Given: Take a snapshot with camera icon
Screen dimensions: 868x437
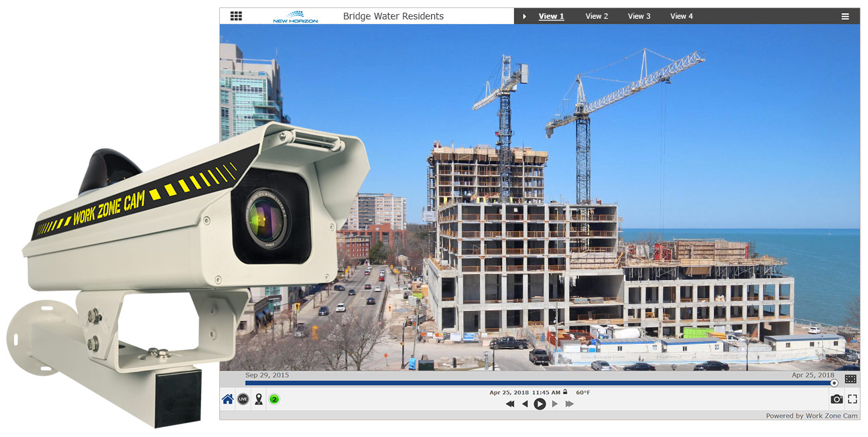Looking at the screenshot, I should (x=836, y=399).
